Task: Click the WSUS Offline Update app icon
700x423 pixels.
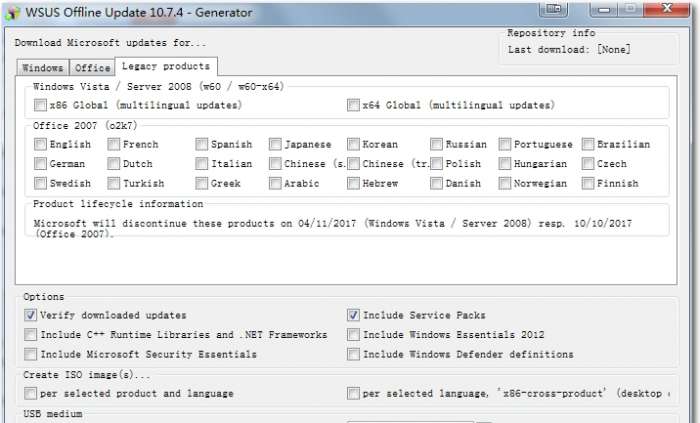Action: [x=12, y=12]
